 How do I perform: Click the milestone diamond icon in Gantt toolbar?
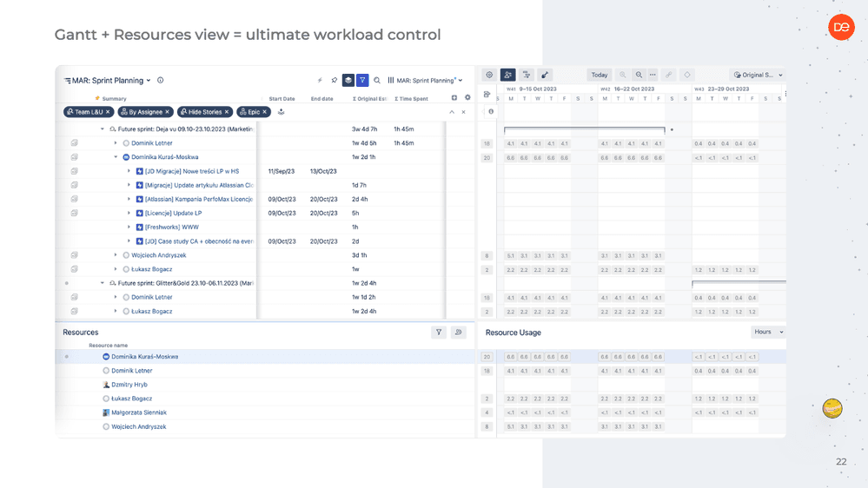pyautogui.click(x=687, y=76)
